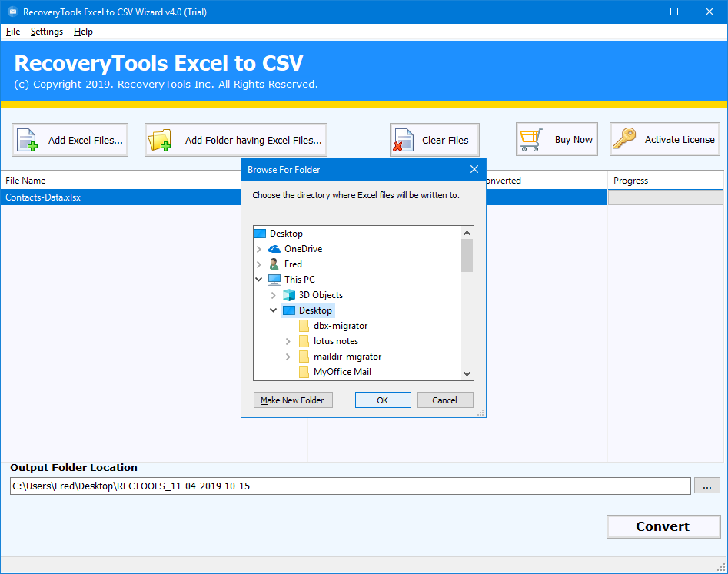Click the progress bar for Contacts-Data.xlsx
The width and height of the screenshot is (728, 574).
665,197
